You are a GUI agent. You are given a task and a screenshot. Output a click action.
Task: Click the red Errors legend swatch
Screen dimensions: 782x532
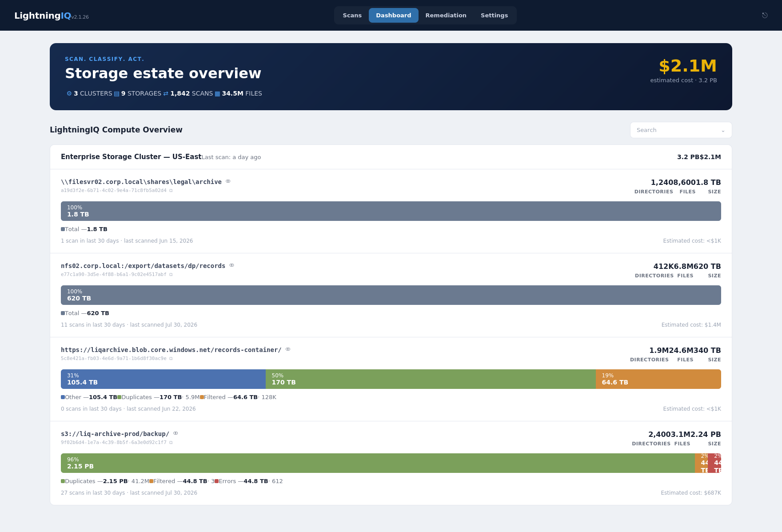tap(216, 481)
